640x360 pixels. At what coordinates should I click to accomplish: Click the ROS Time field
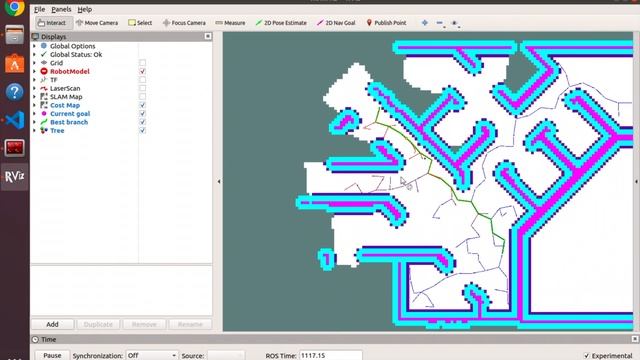click(x=331, y=355)
